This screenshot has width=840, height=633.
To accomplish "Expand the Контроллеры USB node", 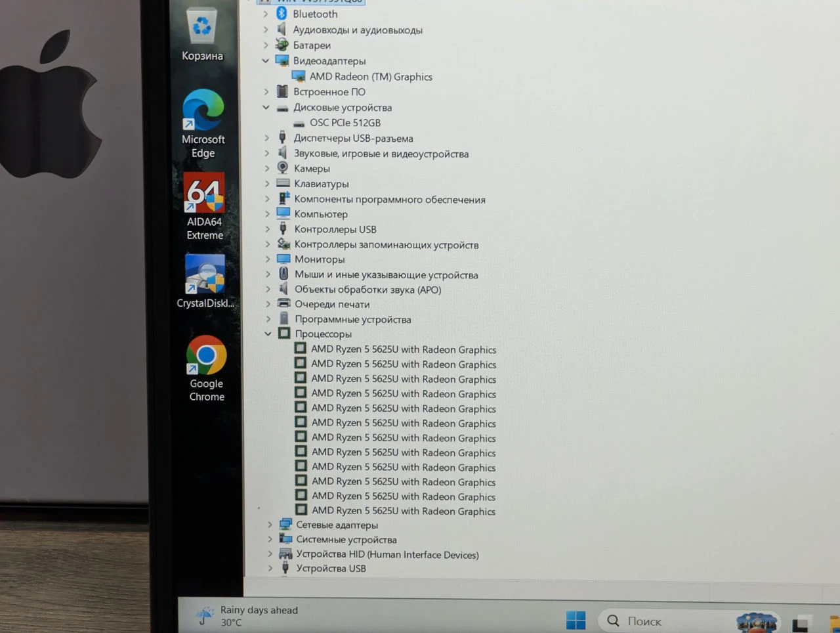I will [x=267, y=229].
